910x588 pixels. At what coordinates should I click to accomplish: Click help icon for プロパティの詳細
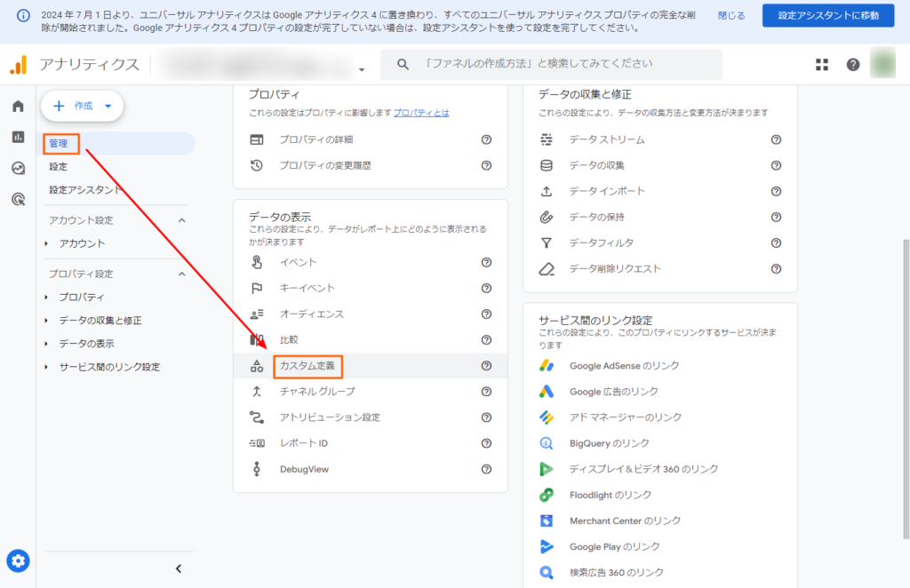(x=486, y=139)
